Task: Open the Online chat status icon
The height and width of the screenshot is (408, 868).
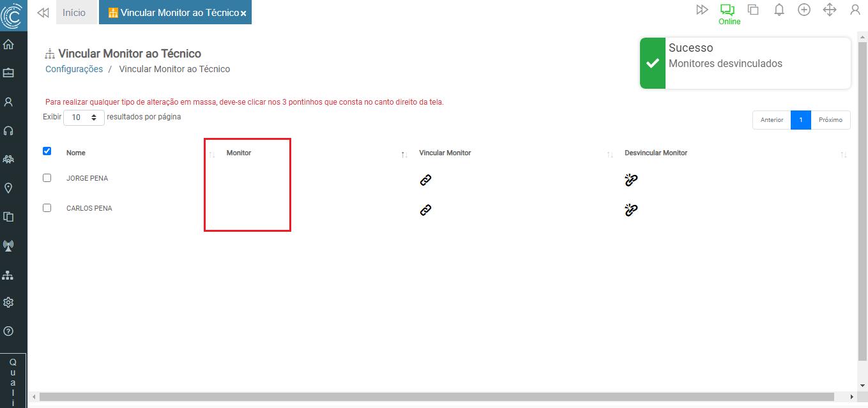Action: tap(727, 10)
